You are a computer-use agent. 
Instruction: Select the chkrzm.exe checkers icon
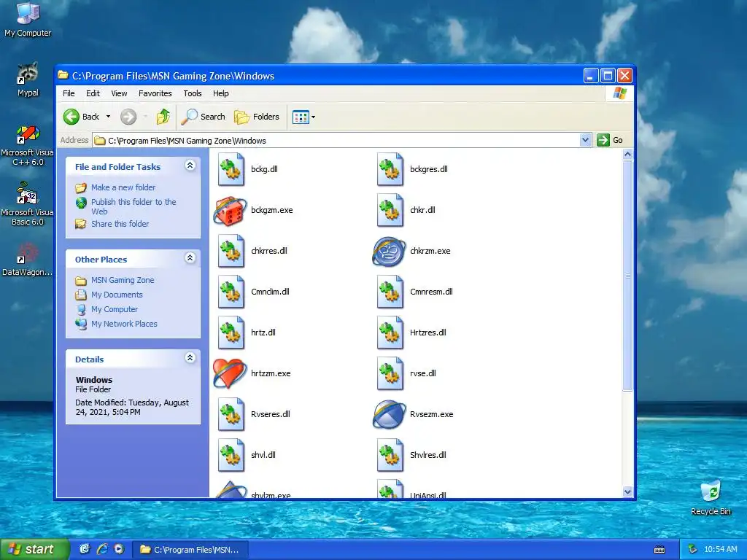click(x=390, y=252)
